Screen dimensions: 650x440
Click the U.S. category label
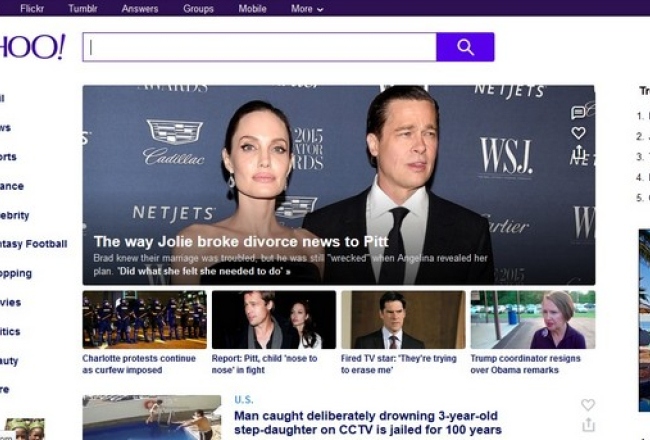244,400
